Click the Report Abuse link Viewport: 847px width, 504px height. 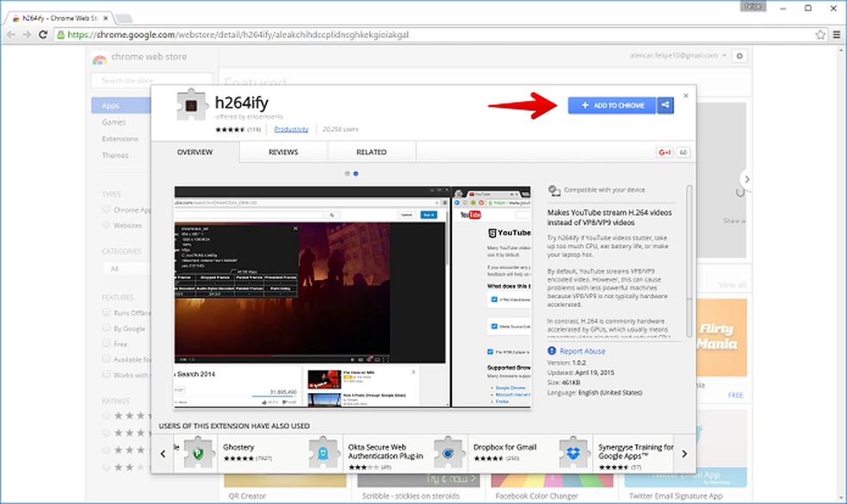[x=582, y=351]
